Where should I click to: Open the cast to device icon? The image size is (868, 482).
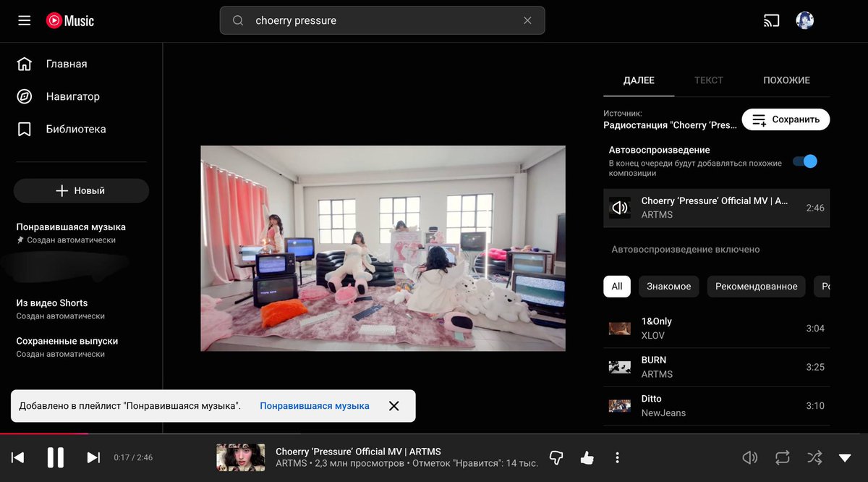(x=772, y=21)
